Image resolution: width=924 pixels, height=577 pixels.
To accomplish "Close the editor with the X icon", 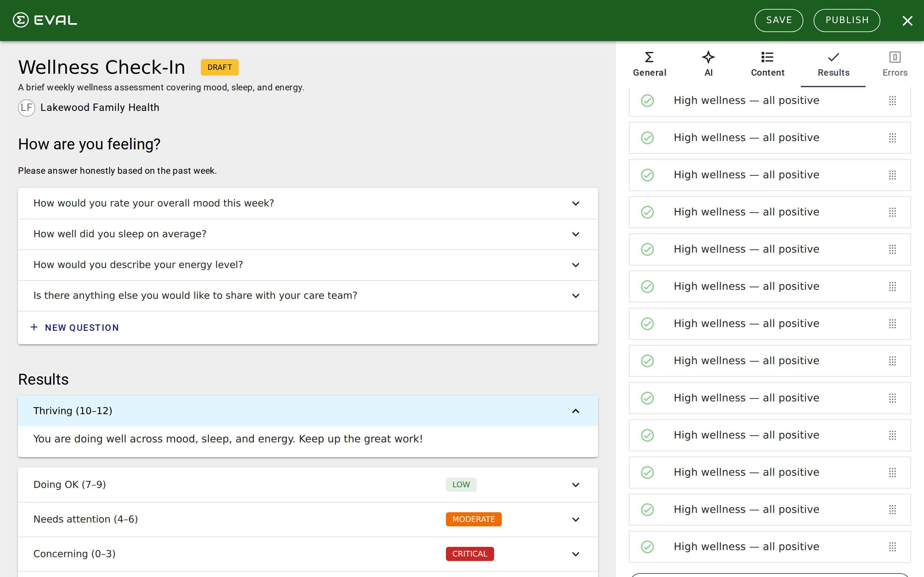I will (907, 21).
